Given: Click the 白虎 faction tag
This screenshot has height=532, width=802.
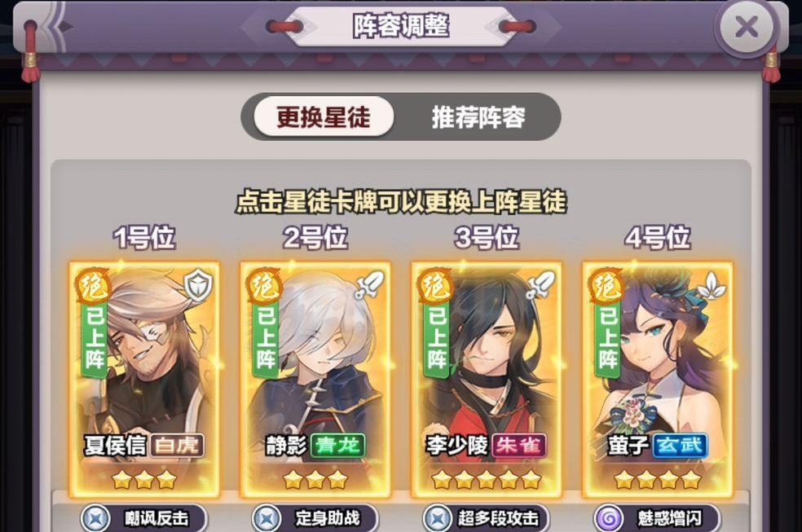Looking at the screenshot, I should tap(177, 445).
